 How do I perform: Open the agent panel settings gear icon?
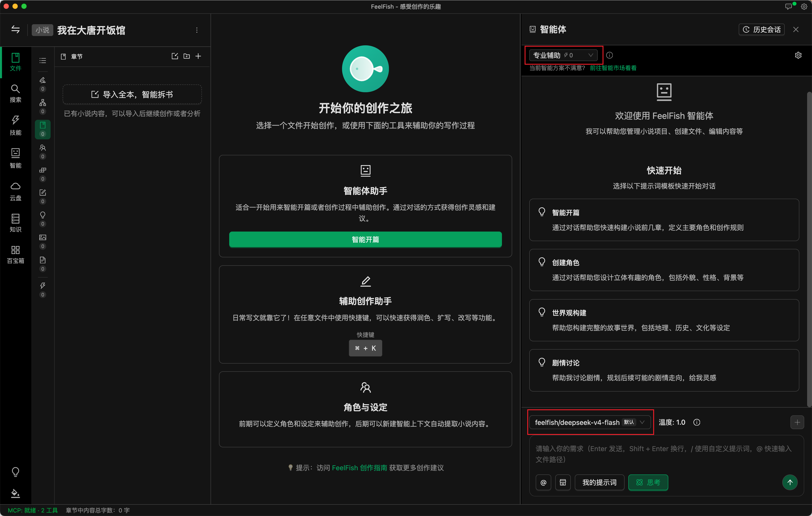[798, 55]
